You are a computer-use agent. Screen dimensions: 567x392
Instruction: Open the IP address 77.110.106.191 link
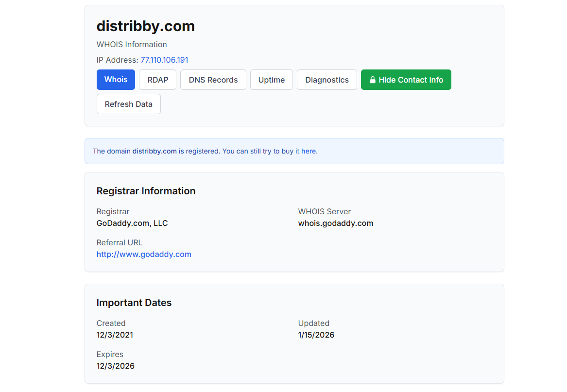coord(164,60)
